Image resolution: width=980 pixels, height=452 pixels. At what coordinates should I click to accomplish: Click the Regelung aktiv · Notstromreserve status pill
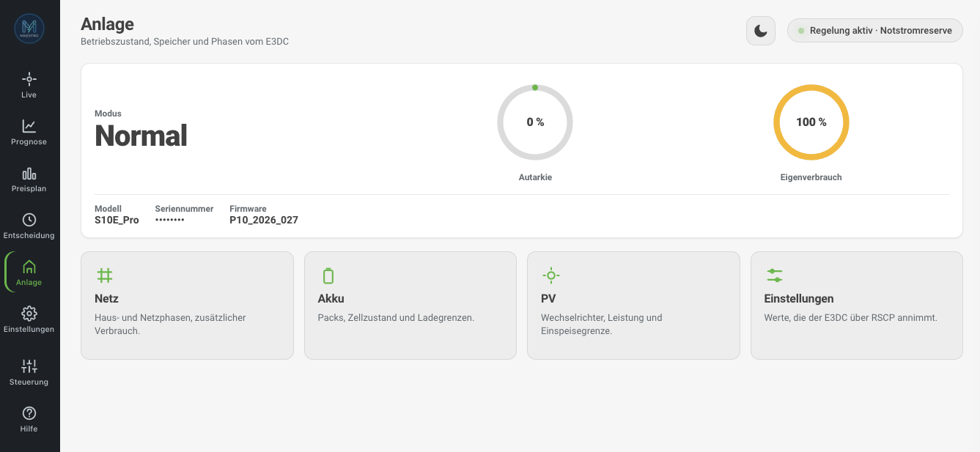[875, 31]
